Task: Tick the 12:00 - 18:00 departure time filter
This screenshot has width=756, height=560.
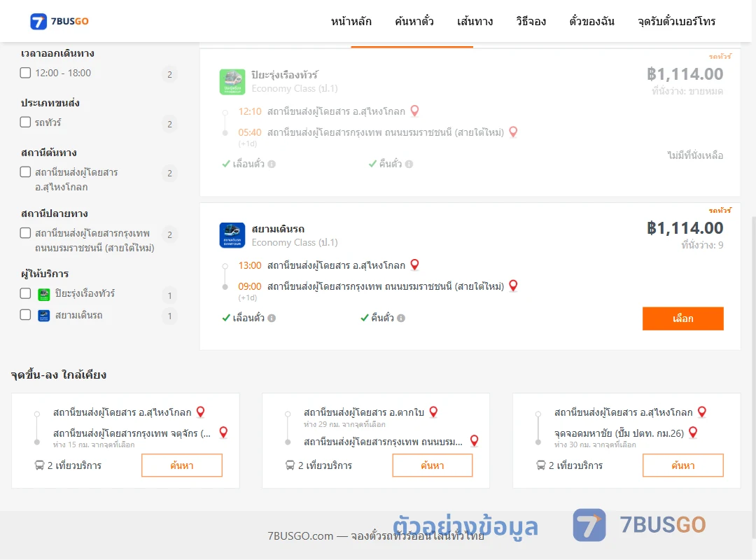Action: tap(26, 73)
